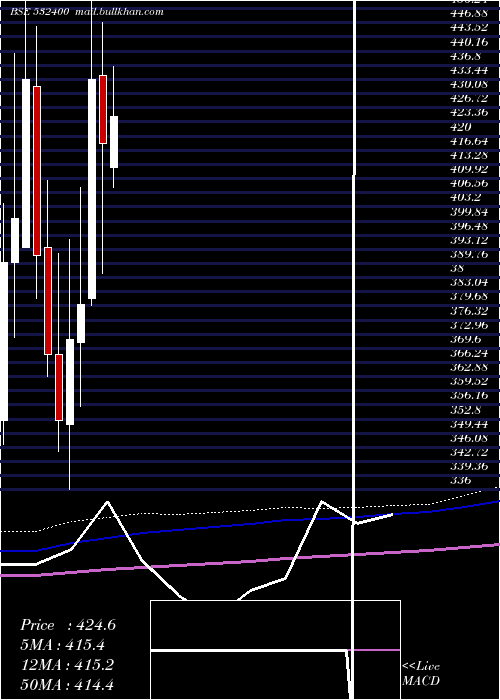Click the <<Live MACD label
The image size is (500, 700).
[x=421, y=673]
